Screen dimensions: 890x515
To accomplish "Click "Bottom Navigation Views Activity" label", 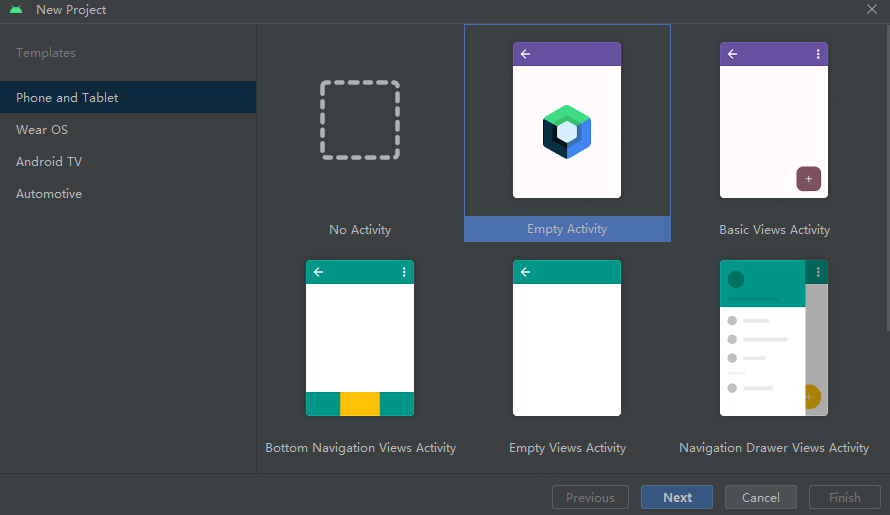I will pos(360,447).
